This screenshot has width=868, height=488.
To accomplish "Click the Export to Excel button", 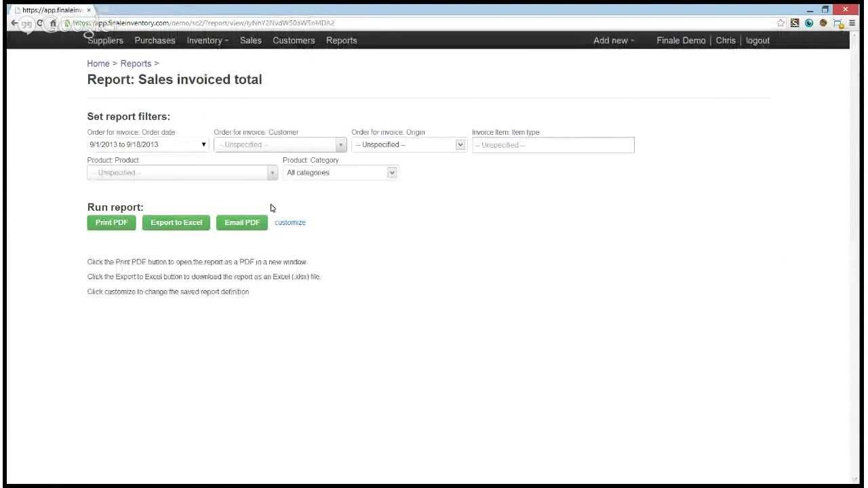I will 176,222.
